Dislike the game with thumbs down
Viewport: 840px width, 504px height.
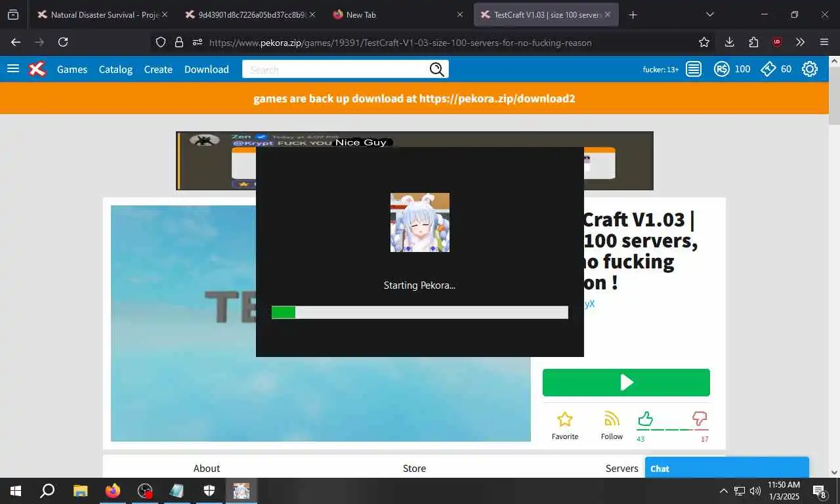700,419
